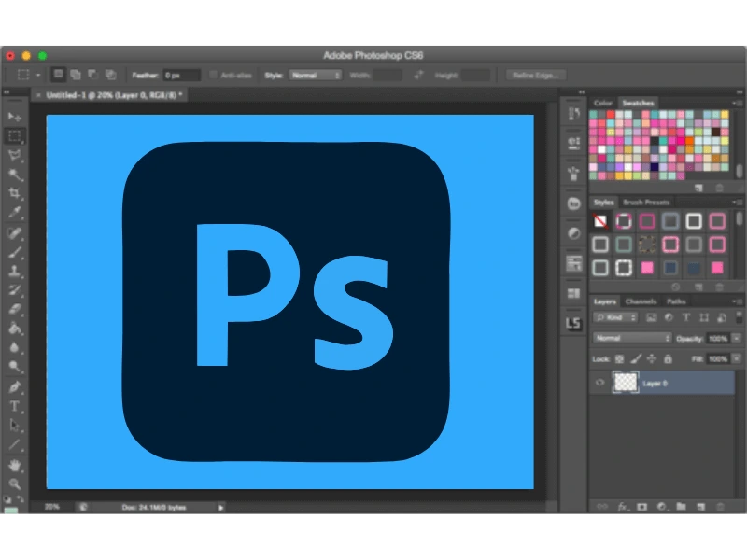Switch to the Channels tab

click(x=641, y=301)
